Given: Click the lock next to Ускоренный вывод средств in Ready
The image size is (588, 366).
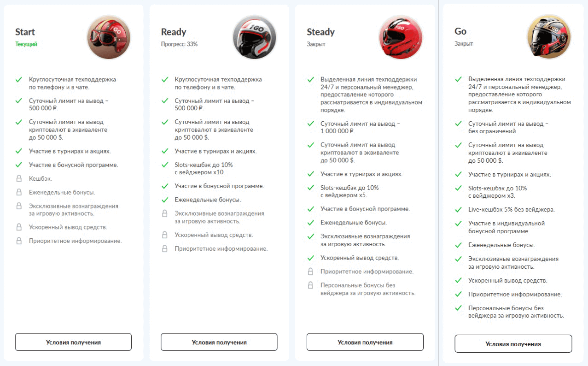Looking at the screenshot, I should (x=164, y=235).
